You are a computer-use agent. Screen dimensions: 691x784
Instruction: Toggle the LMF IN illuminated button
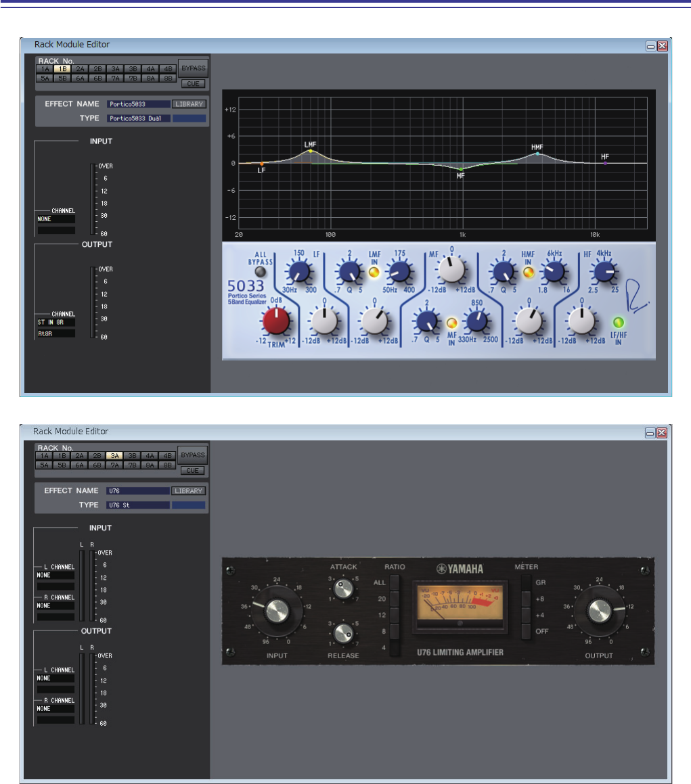click(x=374, y=273)
